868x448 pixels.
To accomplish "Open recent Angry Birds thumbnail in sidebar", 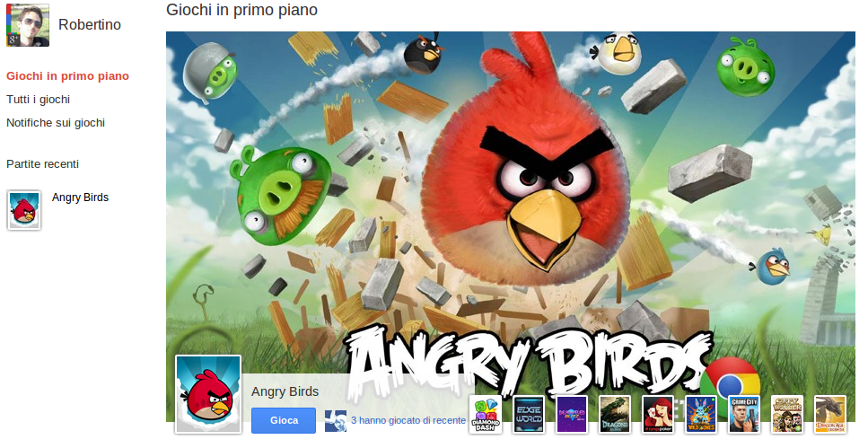I will pos(24,210).
